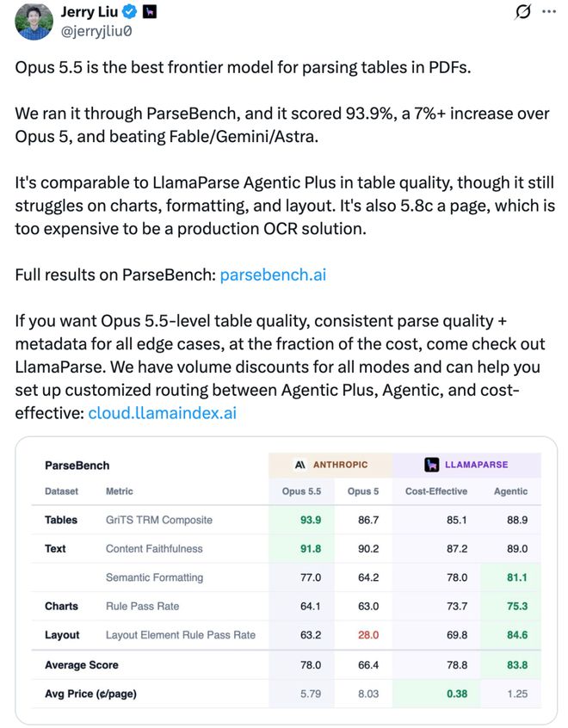Click the blue verified badge

(130, 11)
